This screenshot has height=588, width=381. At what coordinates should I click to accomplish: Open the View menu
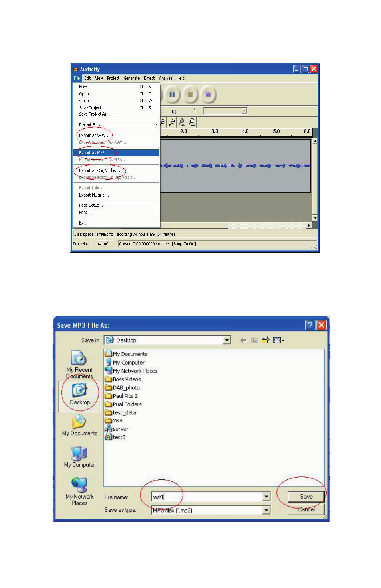[x=99, y=78]
